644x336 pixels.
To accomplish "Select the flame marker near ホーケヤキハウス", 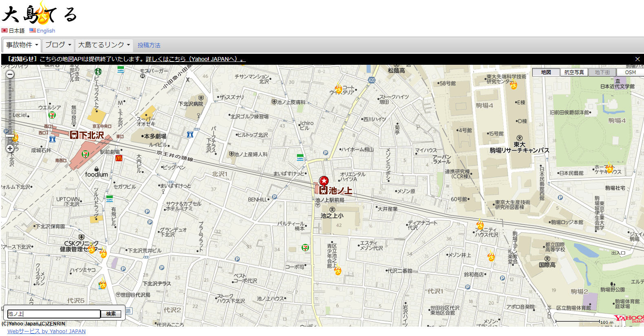I will click(x=609, y=167).
